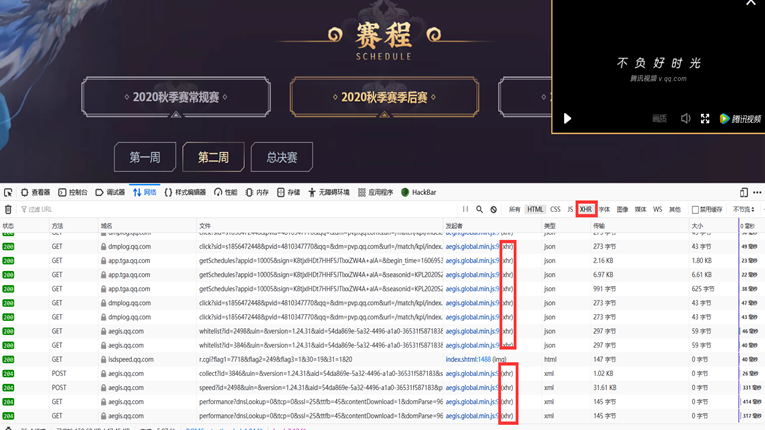
Task: Sort by the 文件 file column
Action: (320, 226)
